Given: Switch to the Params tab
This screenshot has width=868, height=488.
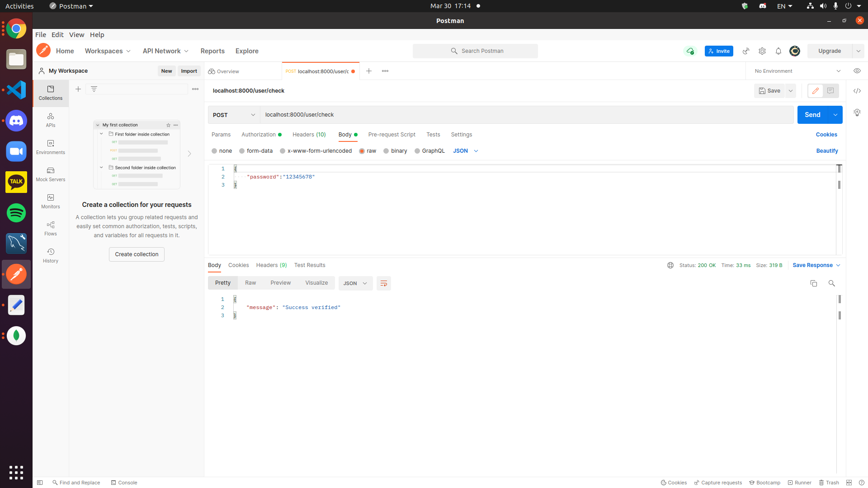Looking at the screenshot, I should pos(221,135).
